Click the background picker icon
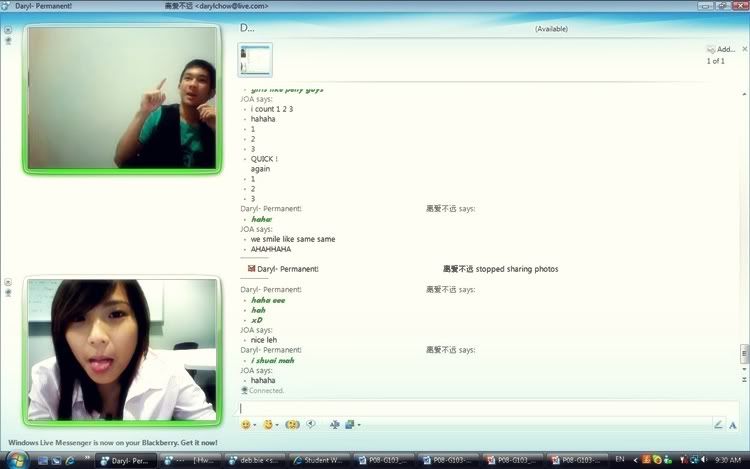 pos(349,424)
